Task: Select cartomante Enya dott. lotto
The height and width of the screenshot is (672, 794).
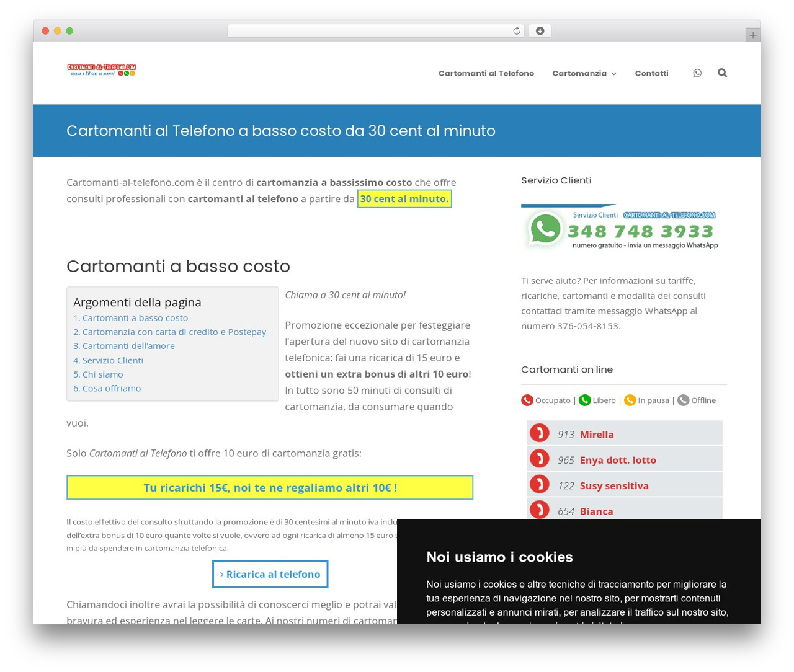Action: pyautogui.click(x=618, y=460)
